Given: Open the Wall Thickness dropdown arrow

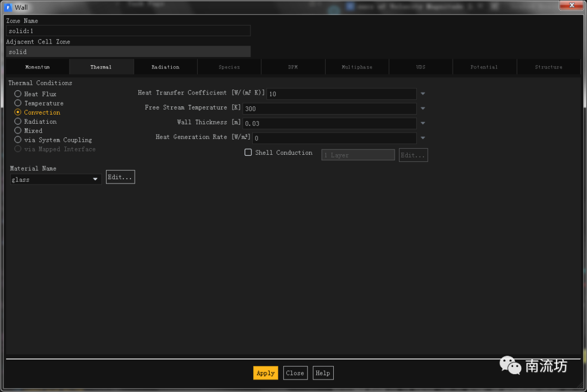Looking at the screenshot, I should 423,123.
